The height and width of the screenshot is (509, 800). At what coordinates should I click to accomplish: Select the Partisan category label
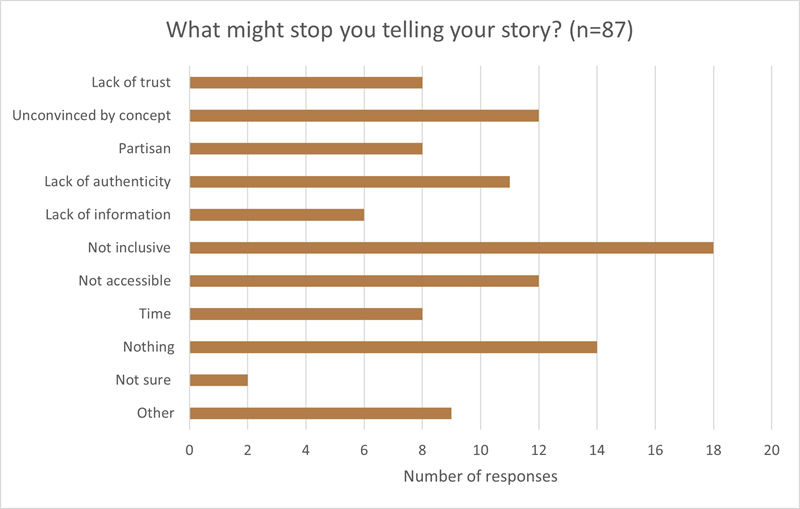144,149
